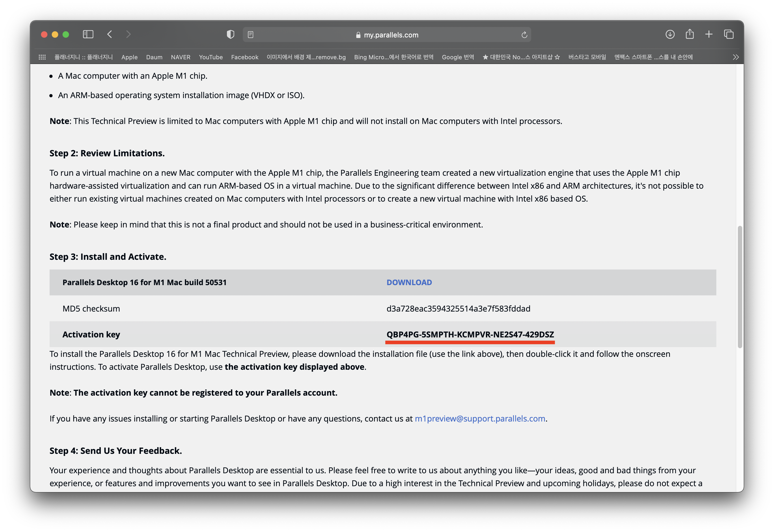Open the Google 번역 bookmark

click(458, 57)
